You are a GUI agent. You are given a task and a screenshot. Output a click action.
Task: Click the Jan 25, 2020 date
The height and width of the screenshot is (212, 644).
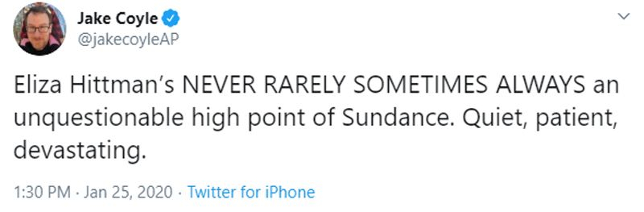point(128,192)
